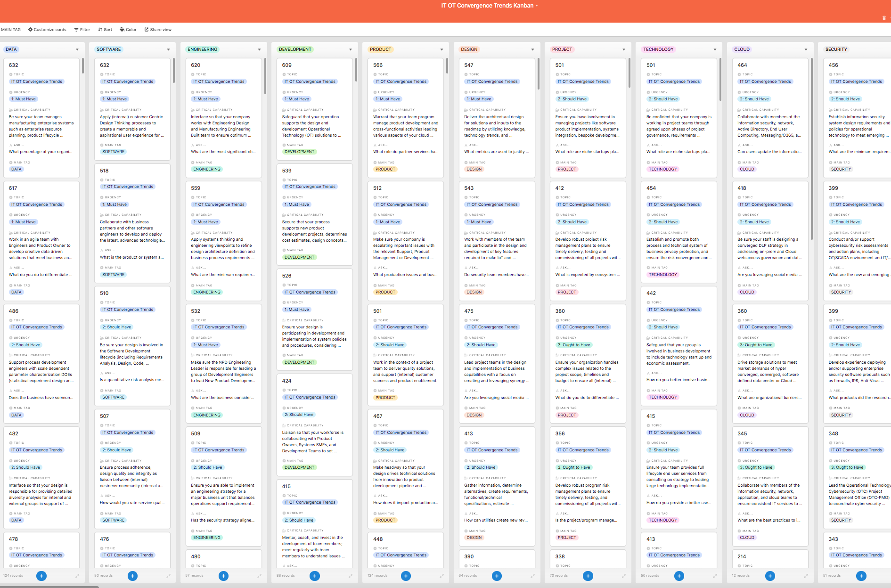
Task: Click the '57 records' count under ENGINEERING
Action: click(x=194, y=576)
